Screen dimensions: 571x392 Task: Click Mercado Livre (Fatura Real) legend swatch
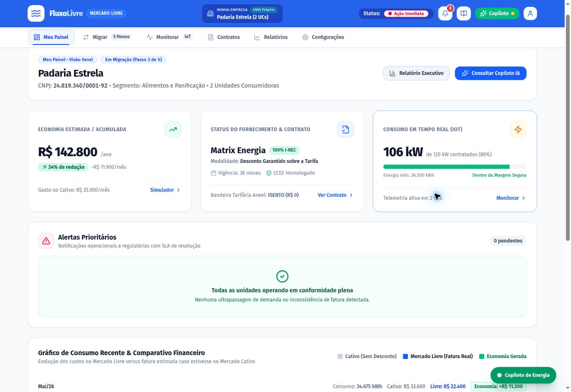pos(405,356)
